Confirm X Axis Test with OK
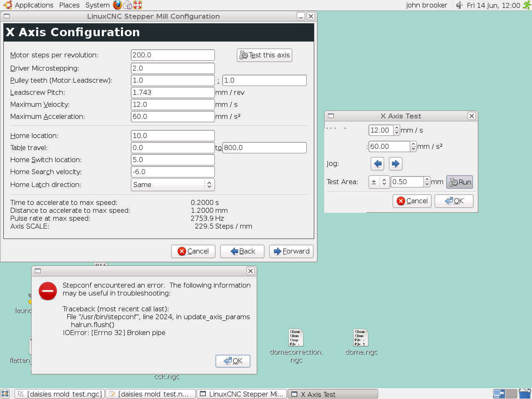The image size is (532, 399). pos(454,201)
